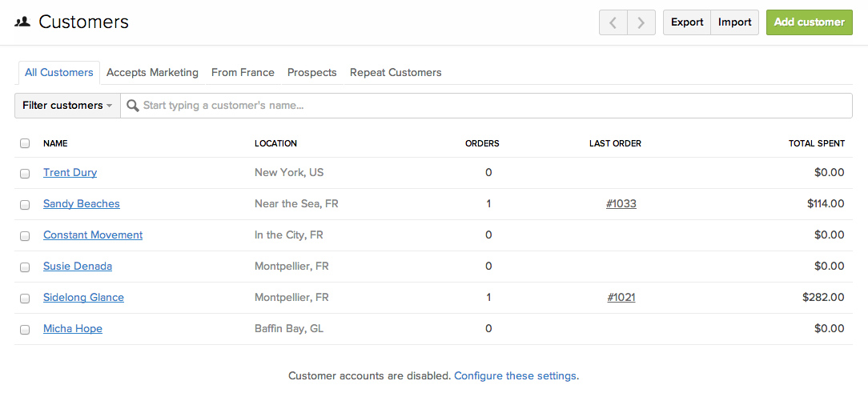Click the next page arrow button
868x397 pixels.
[641, 22]
